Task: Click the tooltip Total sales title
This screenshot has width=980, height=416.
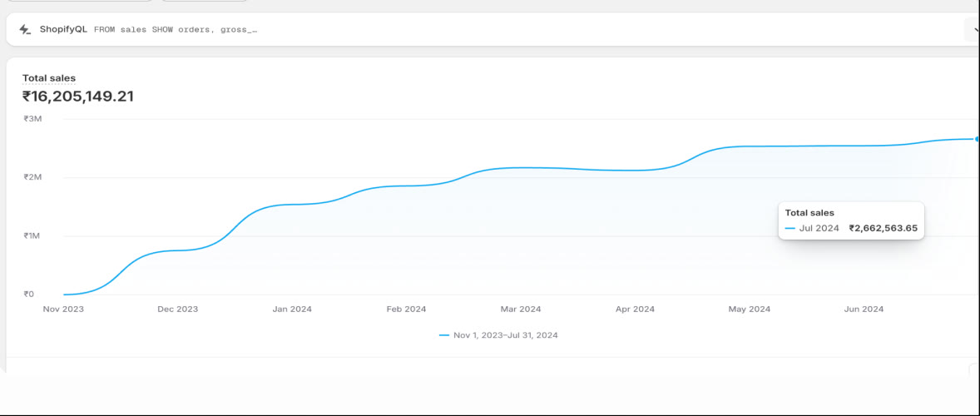Action: [809, 213]
